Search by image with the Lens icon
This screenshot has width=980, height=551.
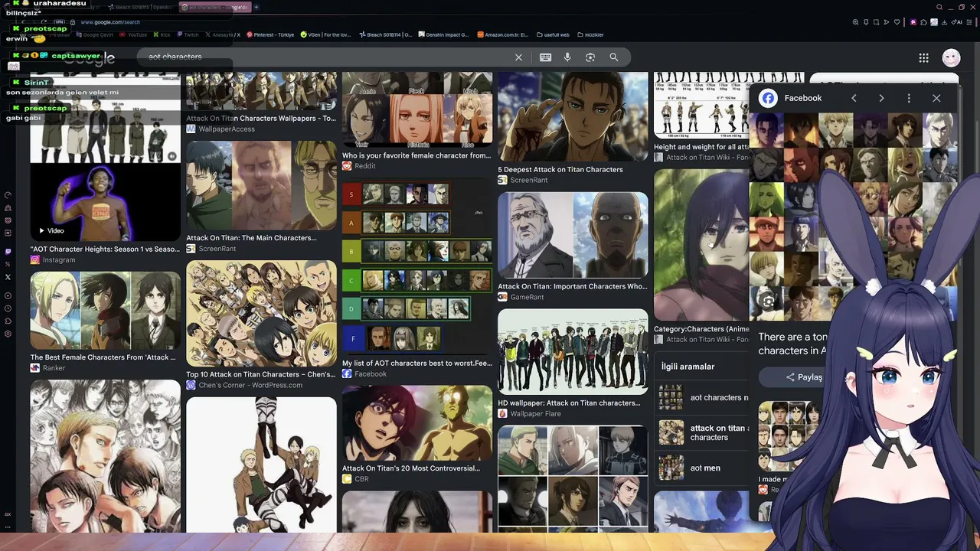[x=590, y=57]
